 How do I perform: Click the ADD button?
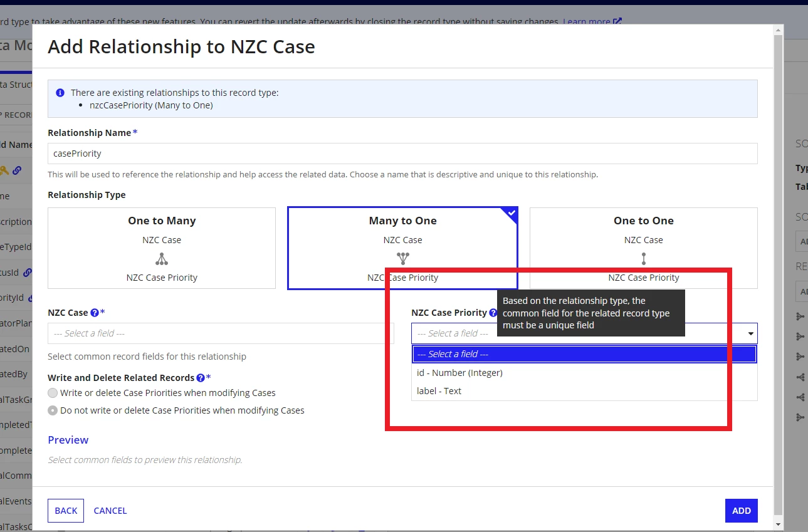pos(742,511)
